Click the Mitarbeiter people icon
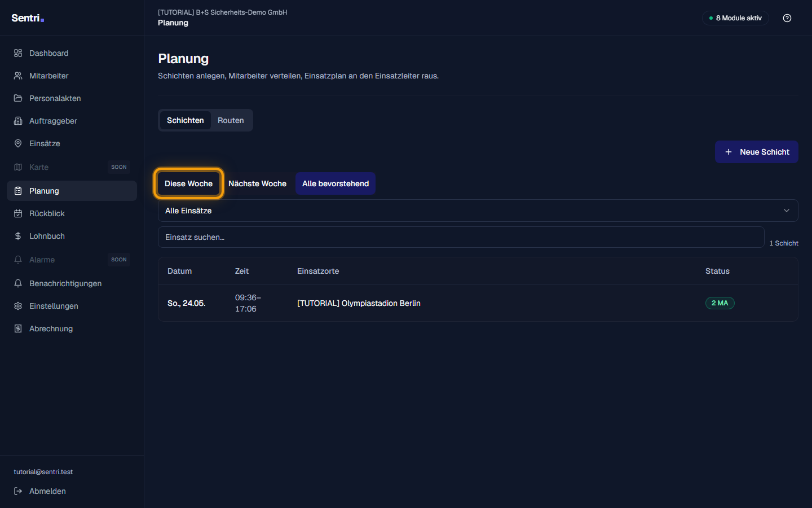Screen dimensions: 812x508 point(18,76)
